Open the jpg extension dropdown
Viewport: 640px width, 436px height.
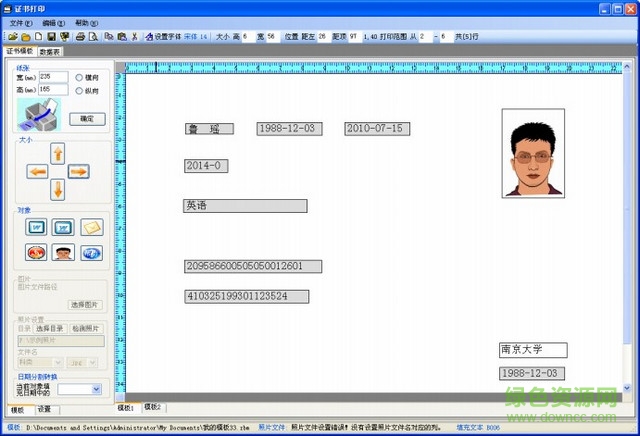tap(93, 362)
